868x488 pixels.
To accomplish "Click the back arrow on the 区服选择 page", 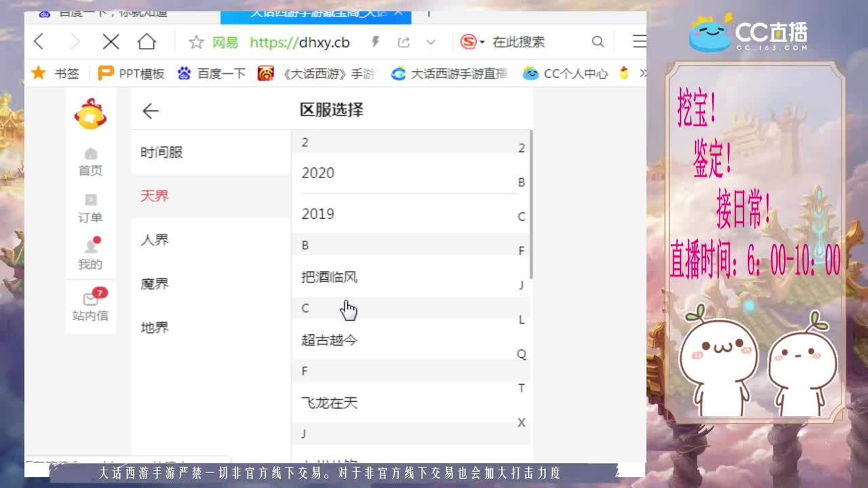I will (x=150, y=110).
